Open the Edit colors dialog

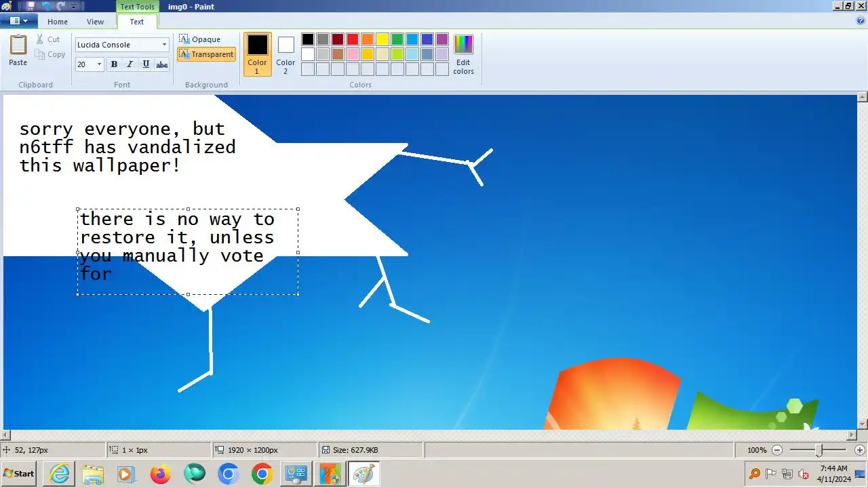point(464,54)
